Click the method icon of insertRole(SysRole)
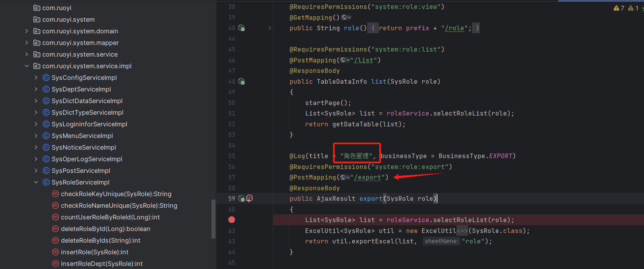Viewport: 644px width, 269px height. (56, 252)
